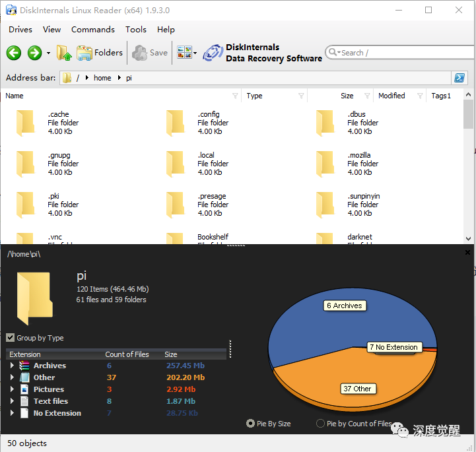
Task: Click the Save toolbar button
Action: click(x=150, y=53)
